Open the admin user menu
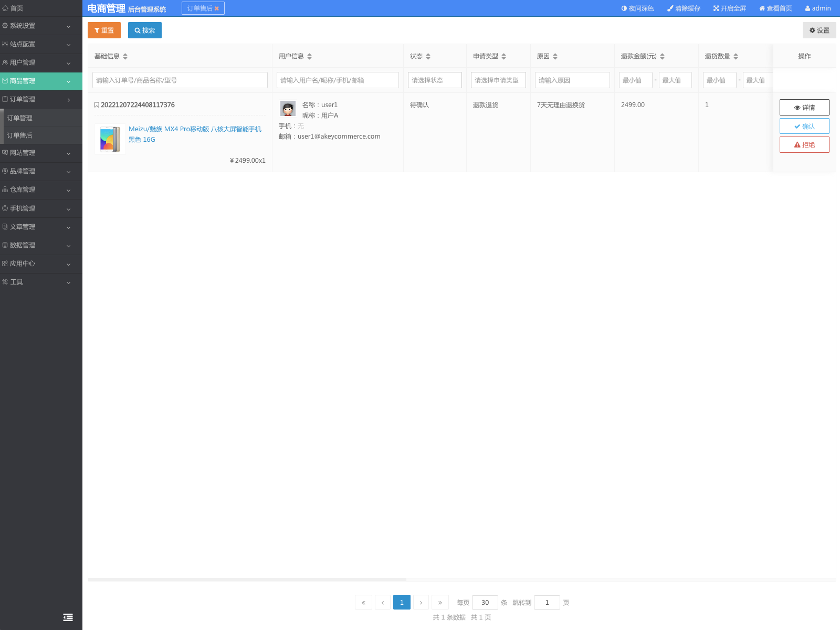Screen dimensions: 840x630 [818, 8]
